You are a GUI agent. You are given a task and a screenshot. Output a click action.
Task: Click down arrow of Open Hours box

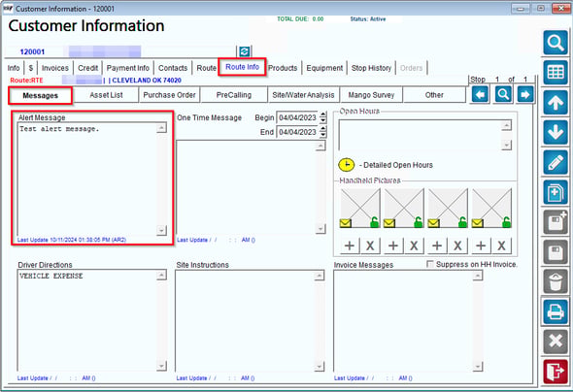[x=506, y=145]
